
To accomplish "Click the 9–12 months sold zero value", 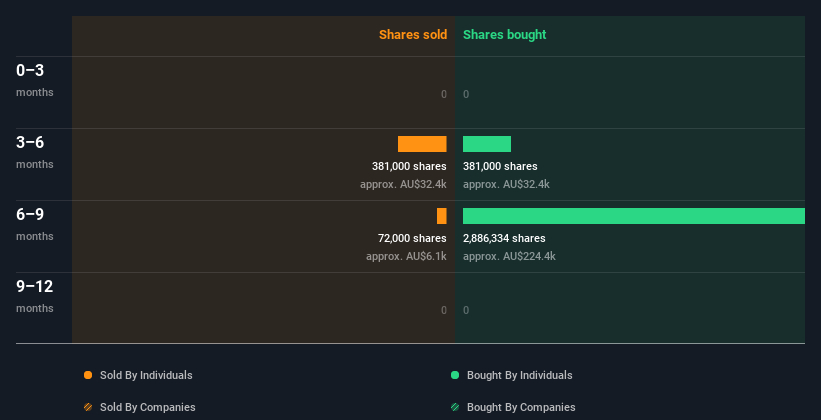I will (x=444, y=310).
